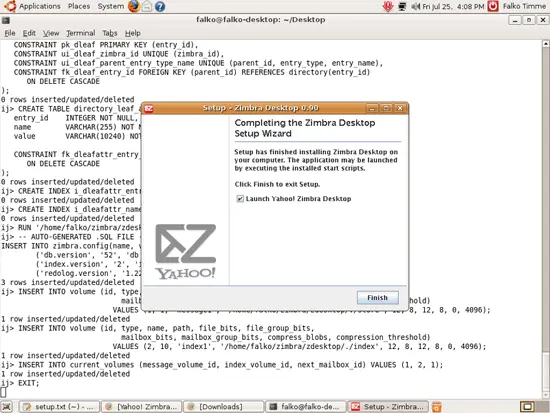Click 'ON DELETE CASCADE' first terminal line
The width and height of the screenshot is (550, 413).
[63, 81]
